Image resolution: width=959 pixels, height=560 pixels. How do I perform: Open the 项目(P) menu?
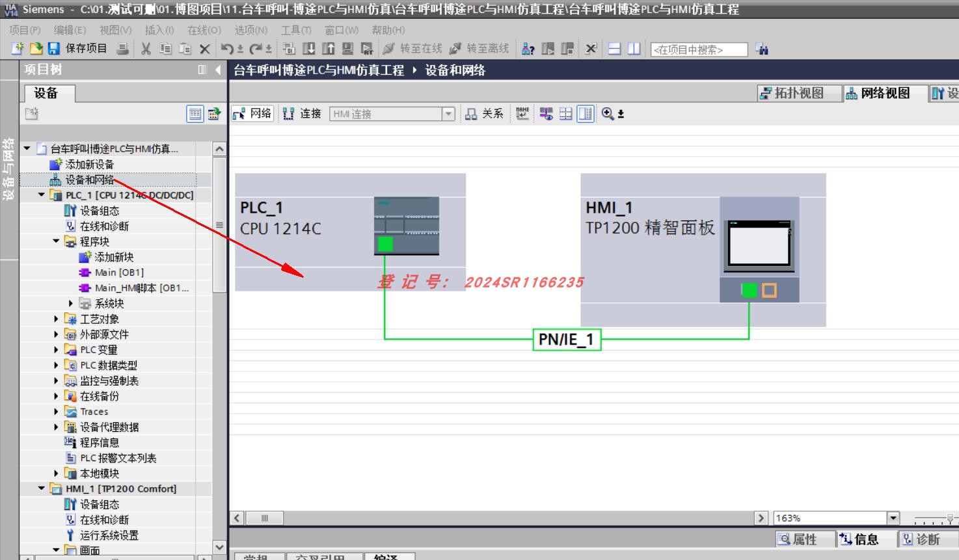point(25,30)
